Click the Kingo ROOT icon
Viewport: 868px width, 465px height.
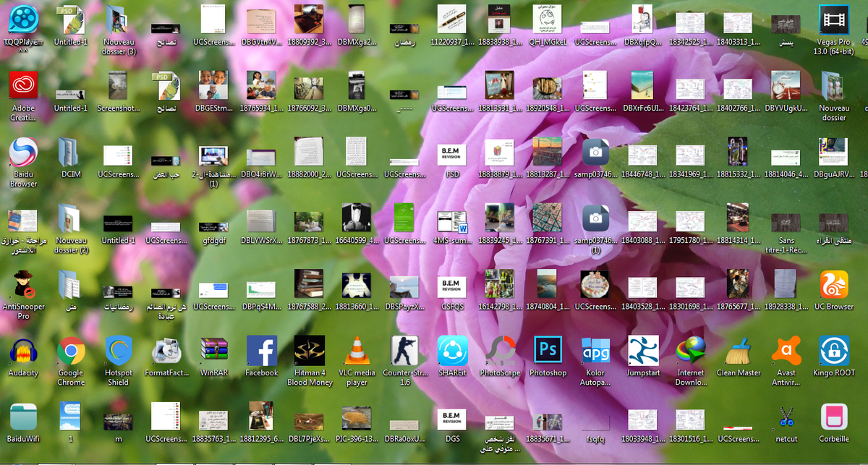click(x=833, y=351)
